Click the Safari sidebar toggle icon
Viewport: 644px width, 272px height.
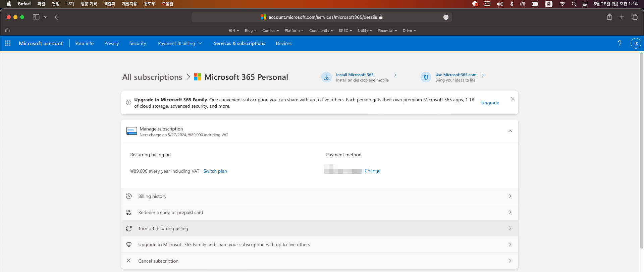(x=36, y=17)
